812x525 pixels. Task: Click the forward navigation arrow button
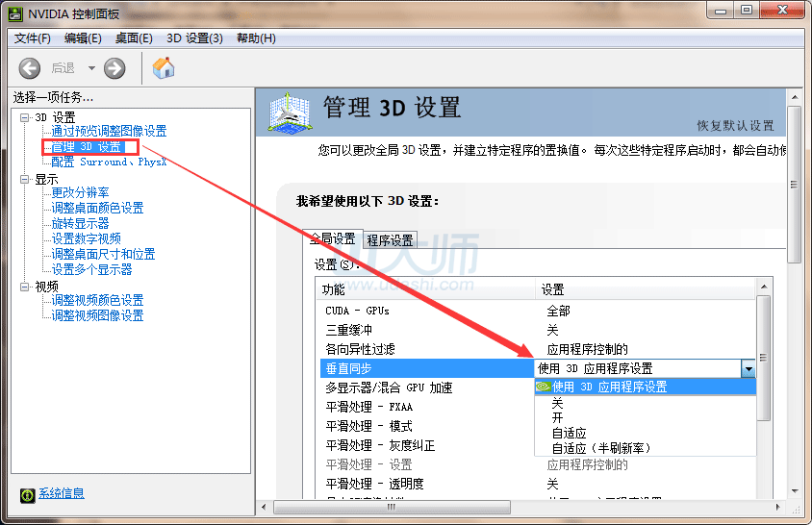click(x=114, y=67)
